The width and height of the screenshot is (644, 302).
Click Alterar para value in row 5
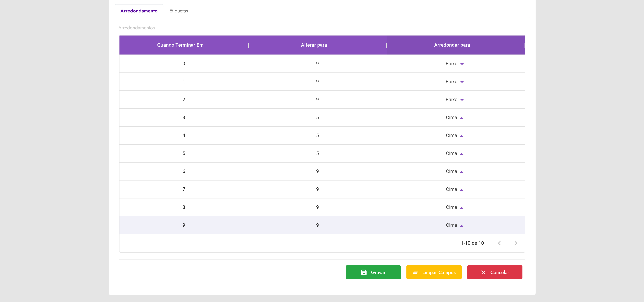(317, 153)
